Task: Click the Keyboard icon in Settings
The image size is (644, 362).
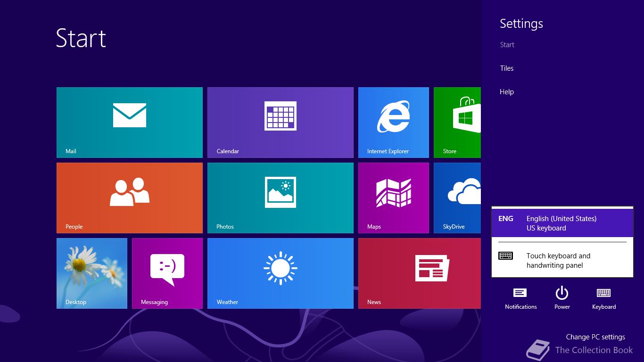Action: click(x=604, y=298)
